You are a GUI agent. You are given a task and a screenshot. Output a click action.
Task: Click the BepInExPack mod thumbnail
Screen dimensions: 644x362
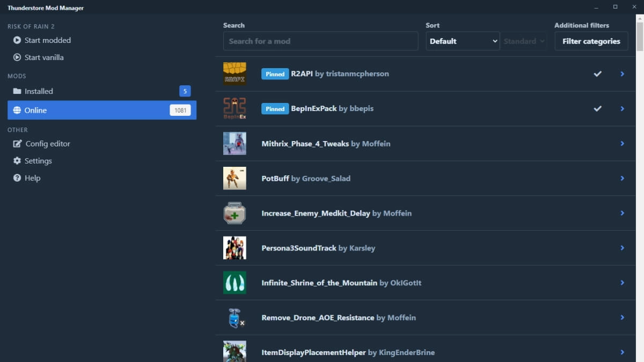point(235,108)
